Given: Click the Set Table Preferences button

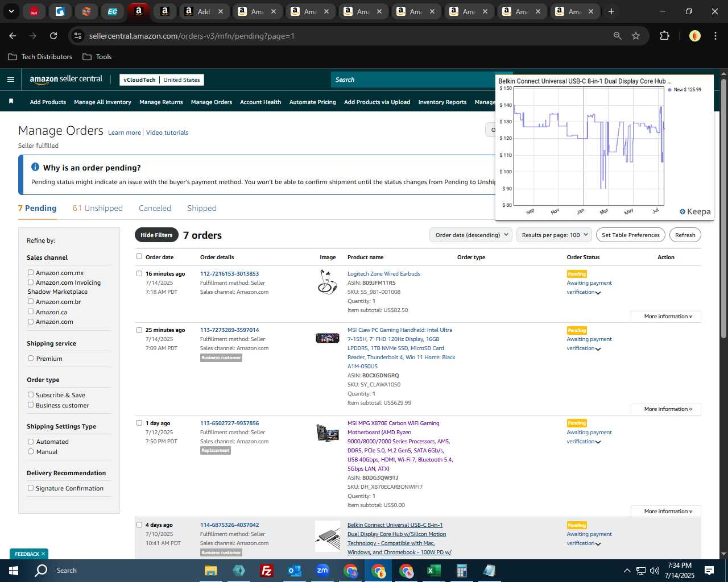Looking at the screenshot, I should click(x=631, y=235).
